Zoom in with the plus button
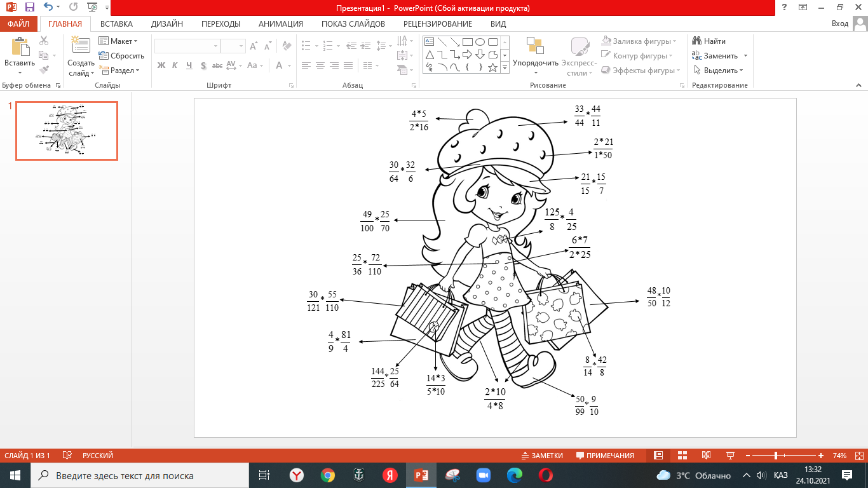This screenshot has height=488, width=868. tap(821, 456)
